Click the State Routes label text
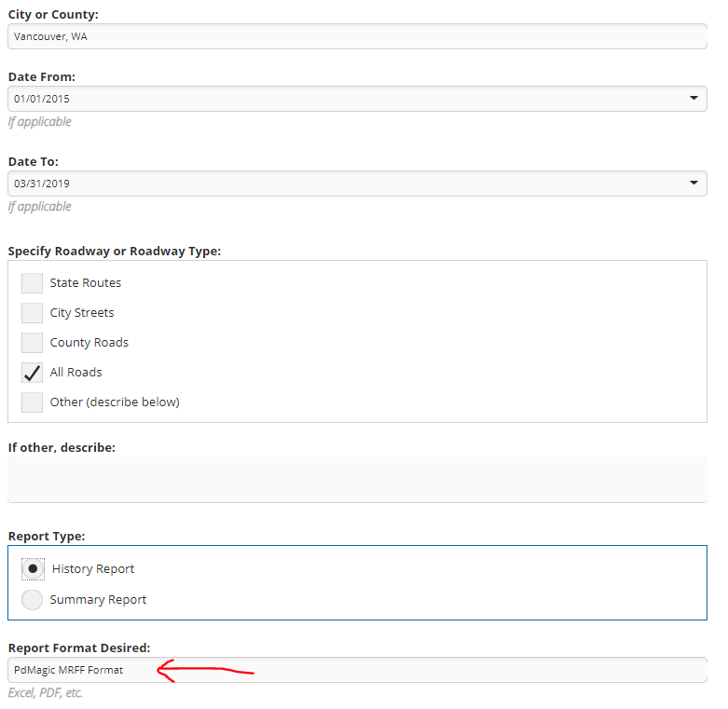The image size is (728, 709). (x=86, y=283)
